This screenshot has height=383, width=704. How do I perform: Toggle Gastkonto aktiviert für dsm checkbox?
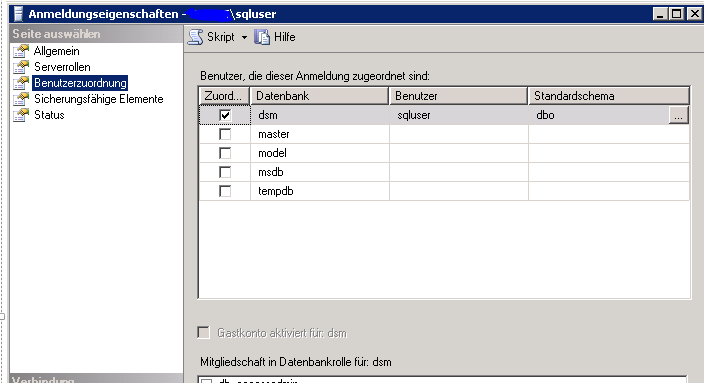(x=203, y=333)
